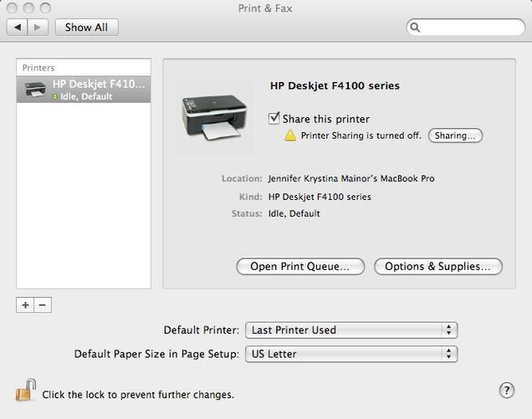Click the forward navigation arrow
The image size is (532, 419).
tap(38, 27)
